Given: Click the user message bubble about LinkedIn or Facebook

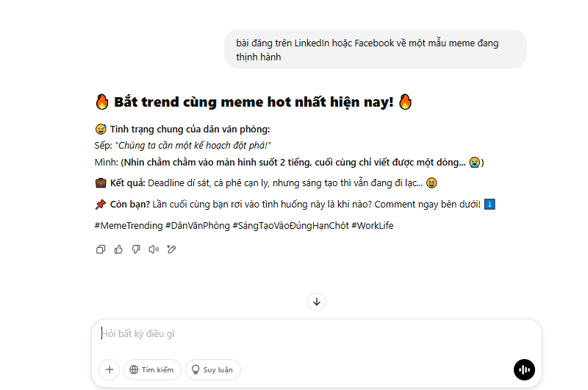Looking at the screenshot, I should 376,49.
